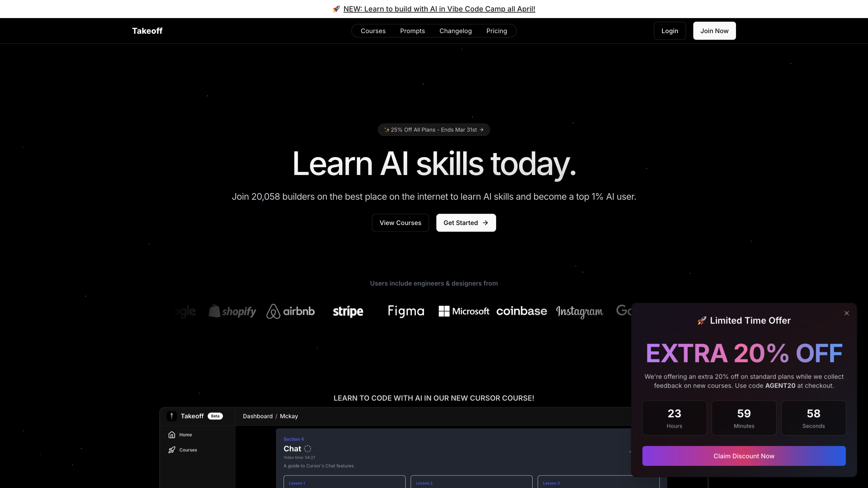
Task: Click the View Courses button
Action: click(400, 223)
